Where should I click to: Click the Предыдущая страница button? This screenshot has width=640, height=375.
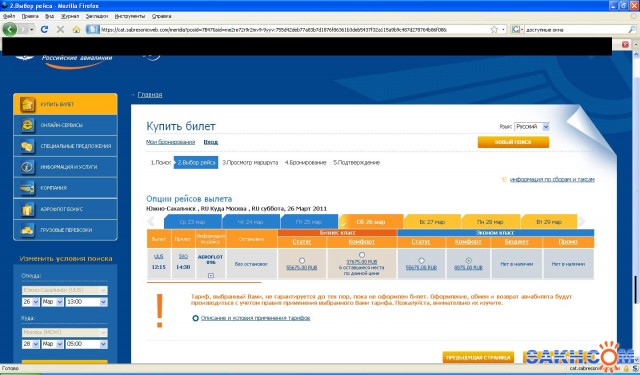pyautogui.click(x=478, y=357)
